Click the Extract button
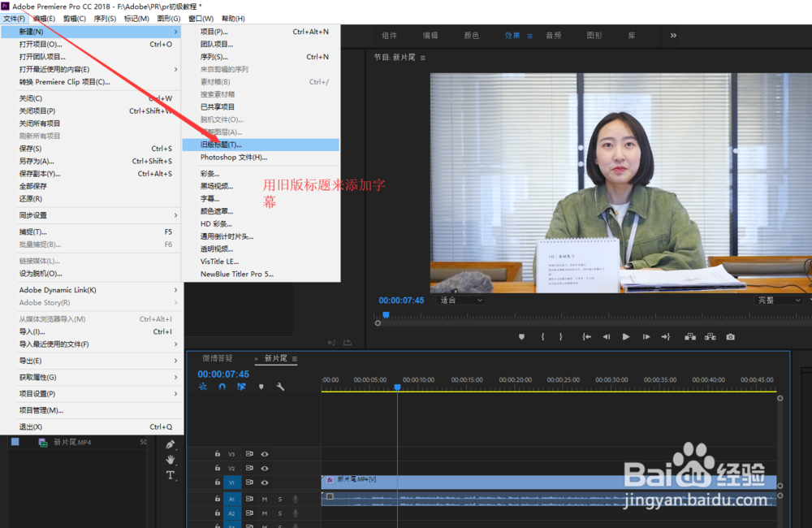This screenshot has height=528, width=812. pyautogui.click(x=710, y=337)
